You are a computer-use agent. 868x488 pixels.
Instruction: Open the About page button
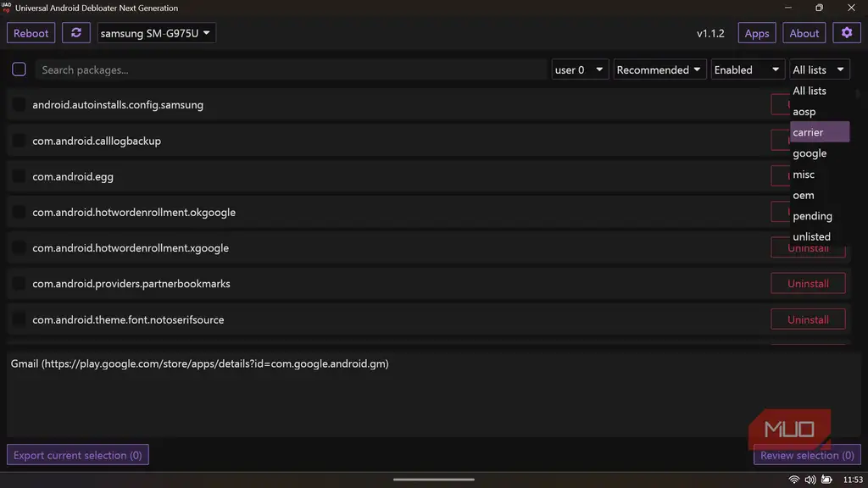pos(804,33)
